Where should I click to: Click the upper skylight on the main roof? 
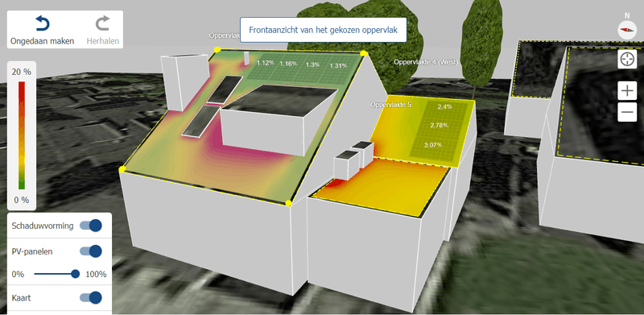point(225,89)
